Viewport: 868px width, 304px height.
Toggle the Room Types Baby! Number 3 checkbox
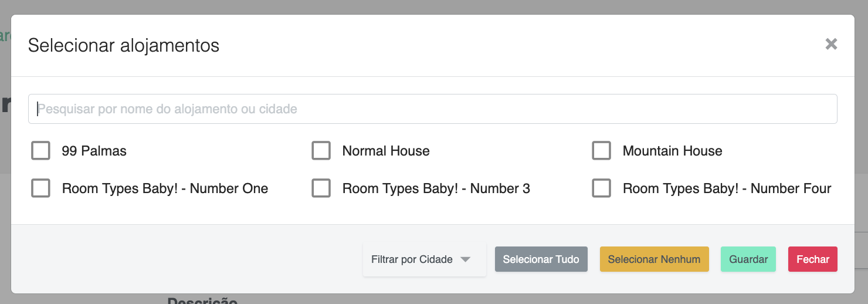(x=321, y=188)
